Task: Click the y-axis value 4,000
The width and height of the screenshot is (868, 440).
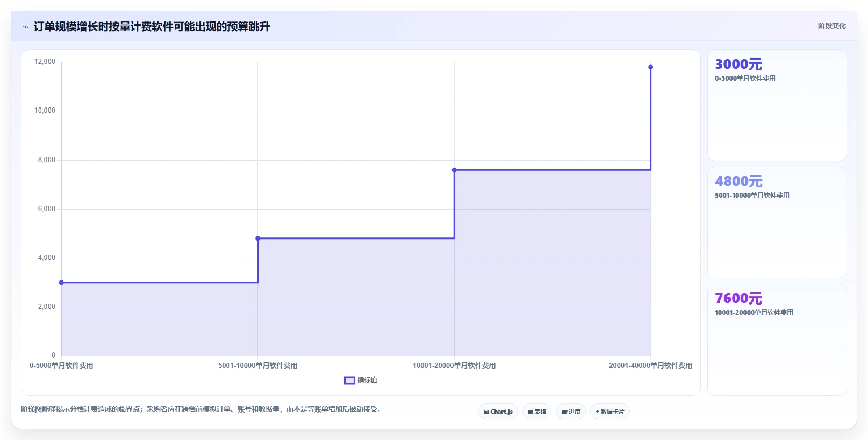Action: (47, 258)
